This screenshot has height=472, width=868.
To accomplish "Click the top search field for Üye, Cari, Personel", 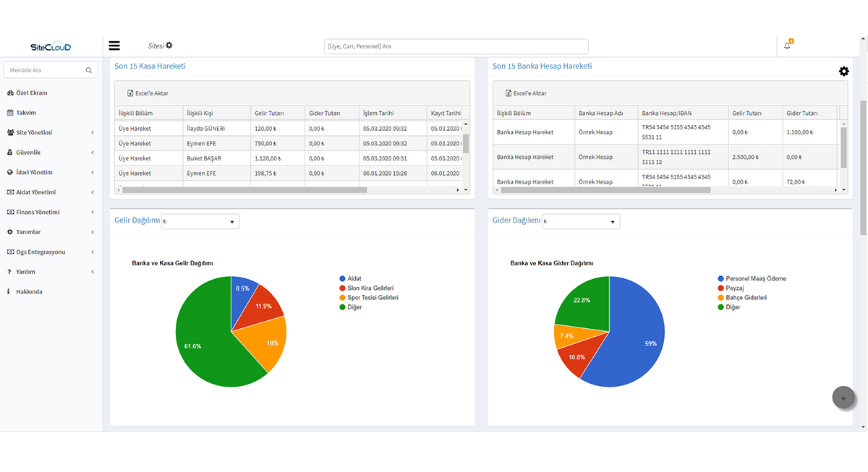I will point(456,46).
